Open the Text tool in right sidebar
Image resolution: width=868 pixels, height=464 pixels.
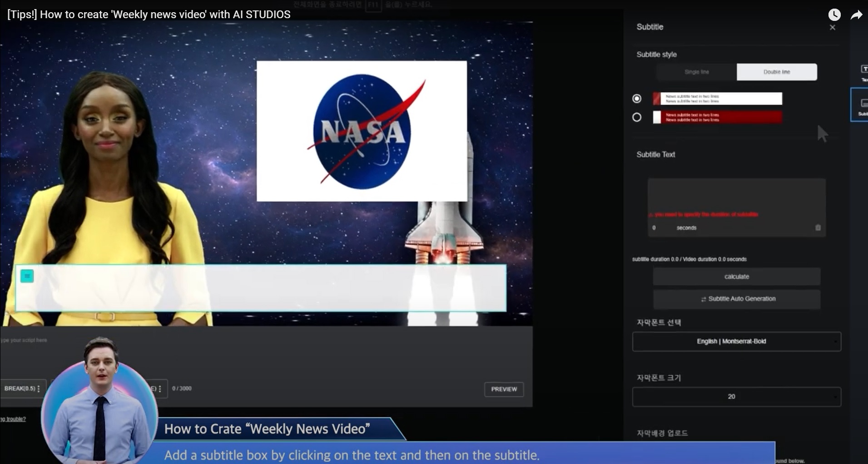pos(863,72)
